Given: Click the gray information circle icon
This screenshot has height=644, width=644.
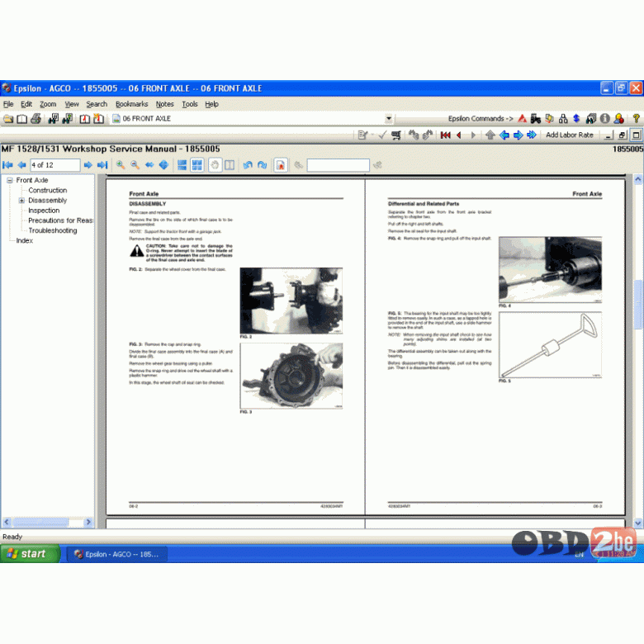Looking at the screenshot, I should (605, 119).
